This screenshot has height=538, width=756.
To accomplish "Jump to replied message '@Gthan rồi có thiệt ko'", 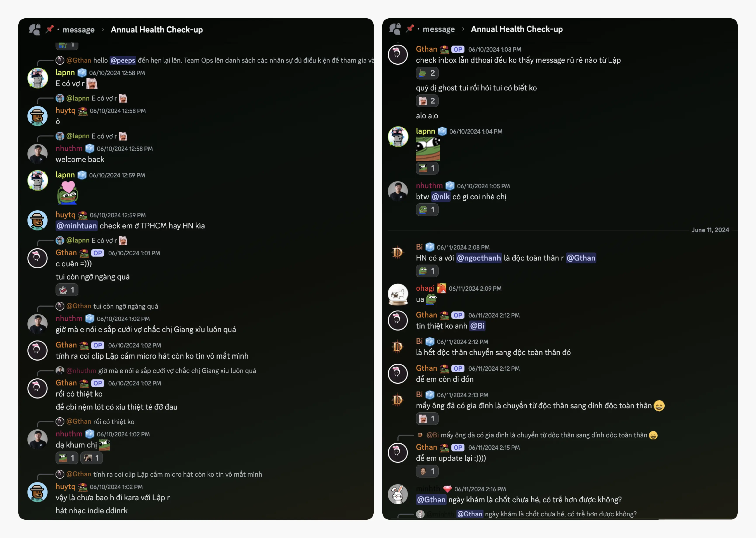I will point(100,421).
